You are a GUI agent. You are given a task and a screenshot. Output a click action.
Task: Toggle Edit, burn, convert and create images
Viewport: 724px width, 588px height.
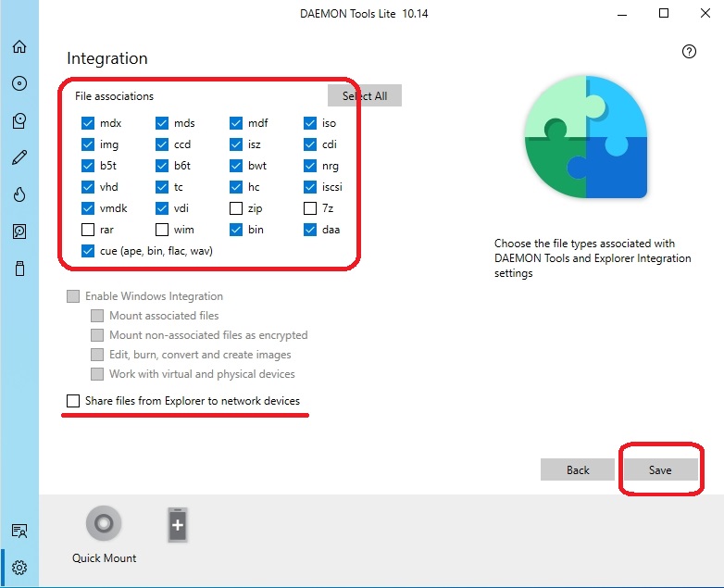97,355
